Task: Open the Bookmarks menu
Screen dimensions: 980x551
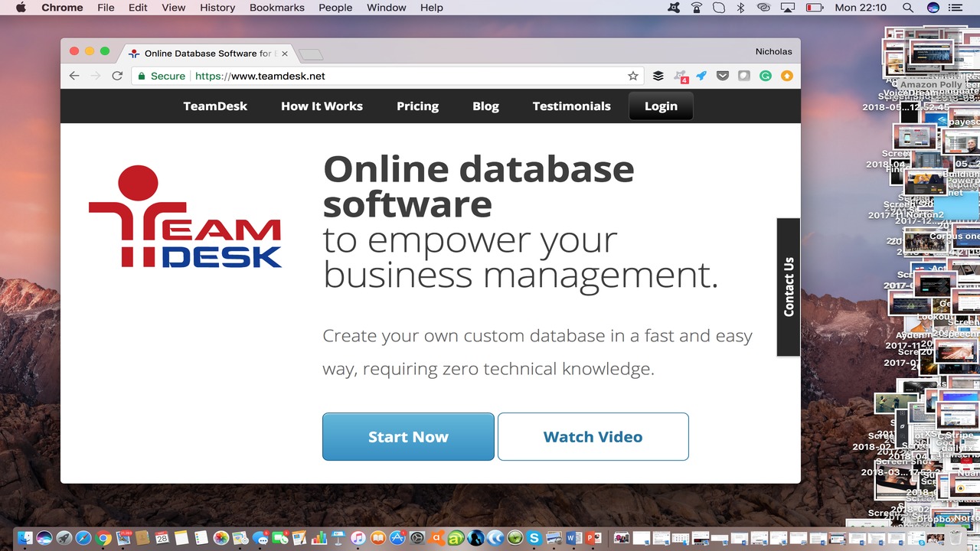Action: tap(277, 8)
